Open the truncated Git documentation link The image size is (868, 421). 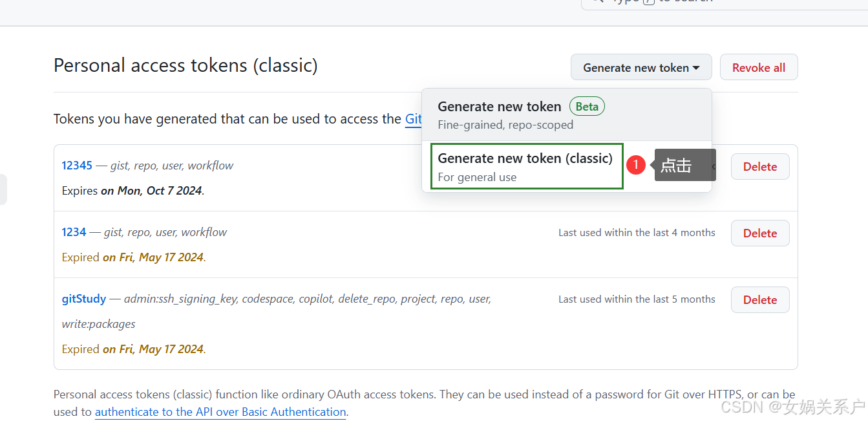(x=416, y=119)
